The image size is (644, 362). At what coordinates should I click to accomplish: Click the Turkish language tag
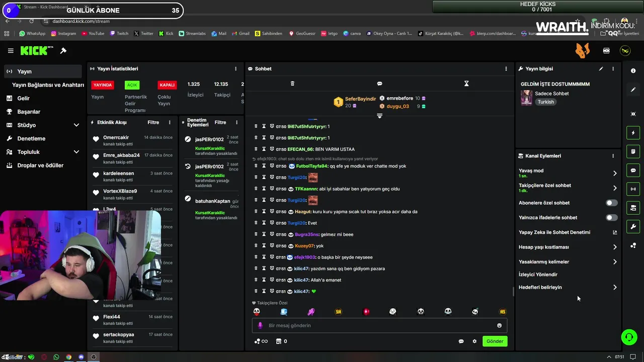pyautogui.click(x=545, y=102)
